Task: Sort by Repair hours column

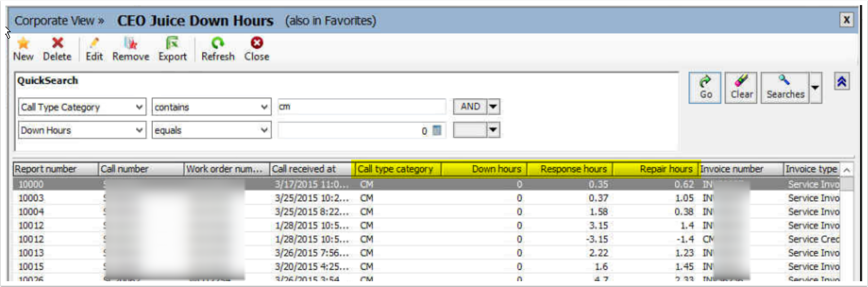Action: click(655, 169)
